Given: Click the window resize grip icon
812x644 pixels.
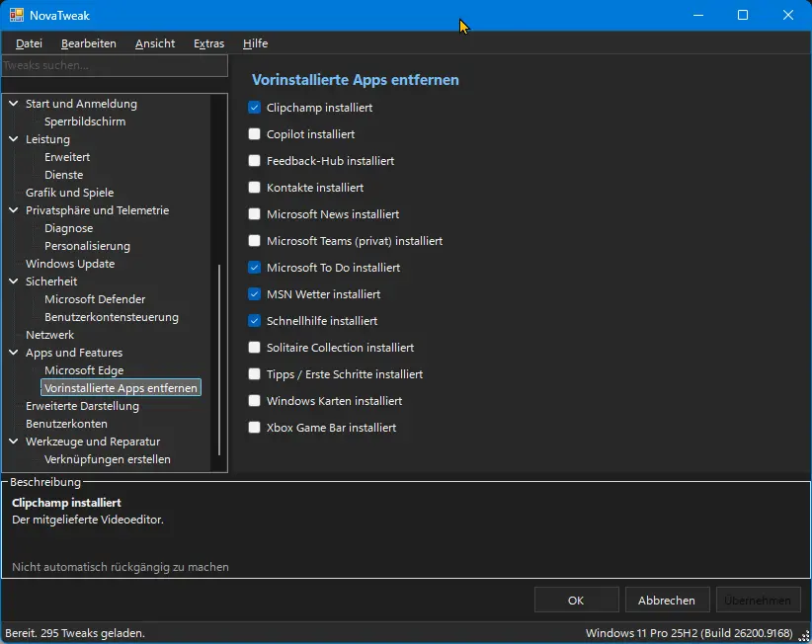Looking at the screenshot, I should tap(804, 636).
